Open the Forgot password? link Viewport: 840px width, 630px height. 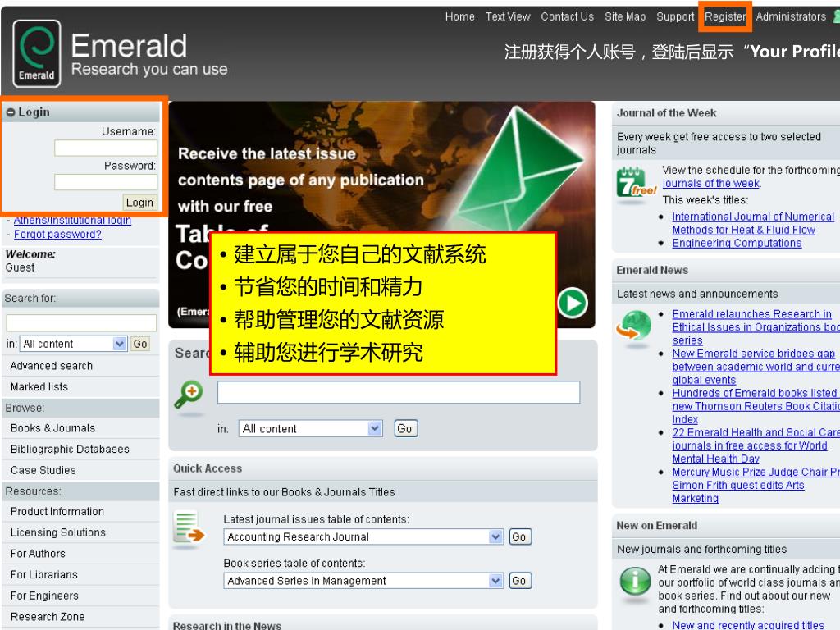click(x=57, y=234)
